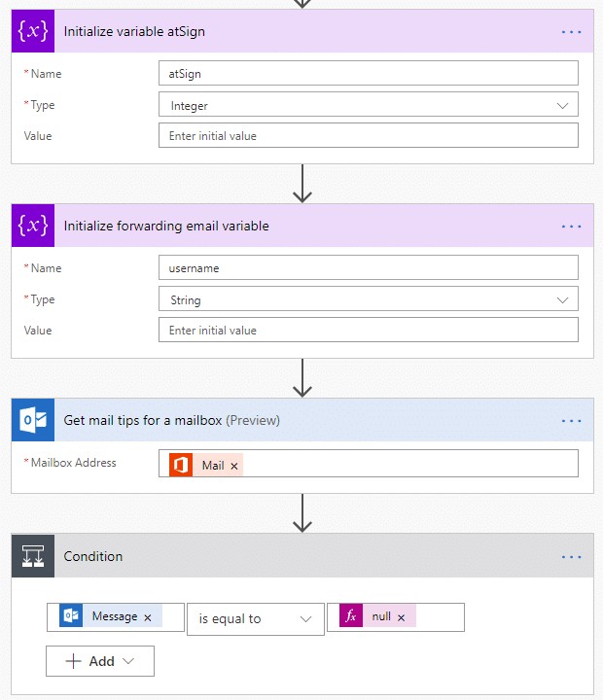Click the Condition control icon
Image resolution: width=603 pixels, height=700 pixels.
(x=33, y=556)
